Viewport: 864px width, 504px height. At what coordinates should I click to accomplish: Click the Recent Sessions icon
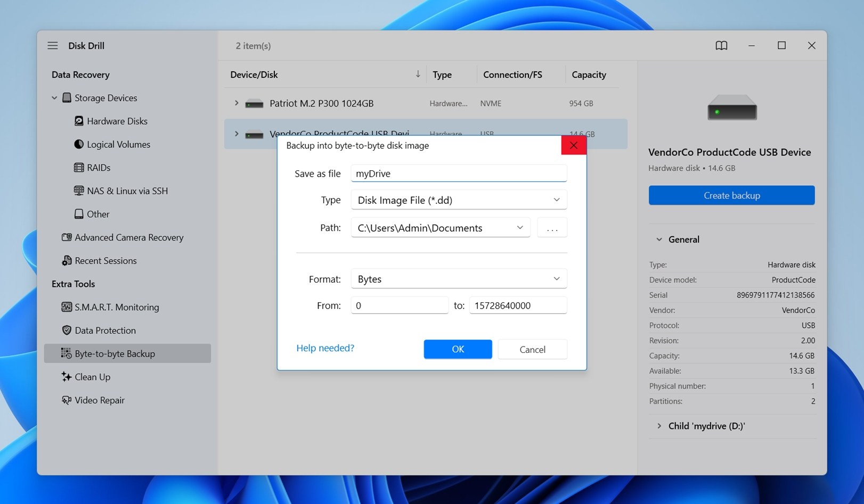click(67, 261)
